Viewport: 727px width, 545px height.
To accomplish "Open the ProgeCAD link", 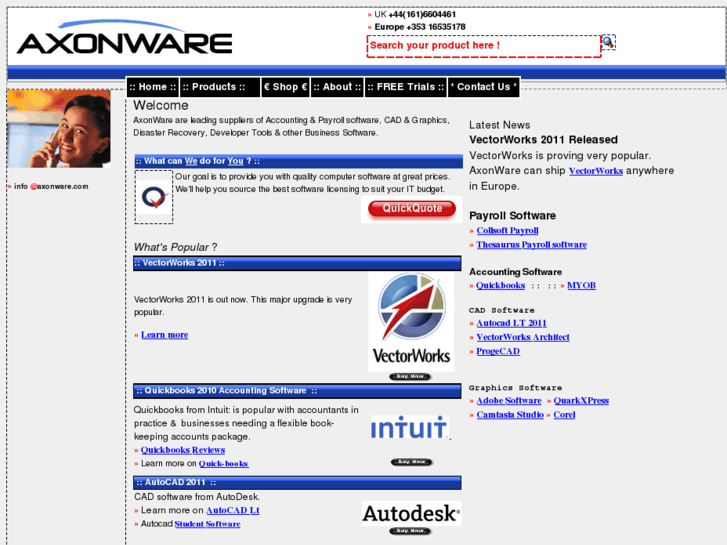I will (x=498, y=351).
